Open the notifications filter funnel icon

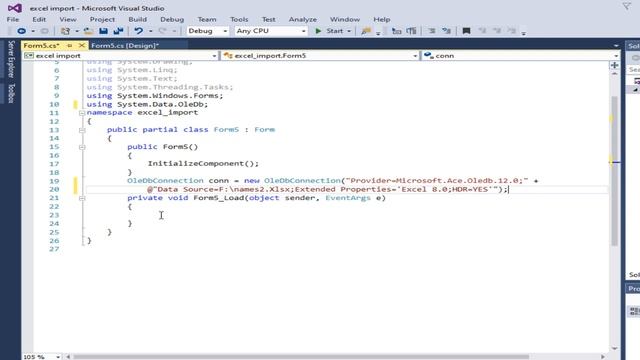tap(627, 6)
